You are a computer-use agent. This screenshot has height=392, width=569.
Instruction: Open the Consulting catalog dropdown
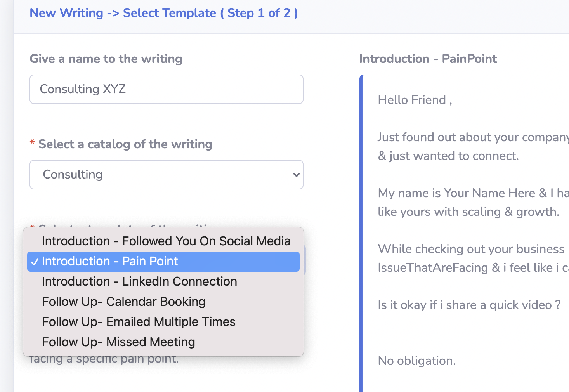coord(167,175)
